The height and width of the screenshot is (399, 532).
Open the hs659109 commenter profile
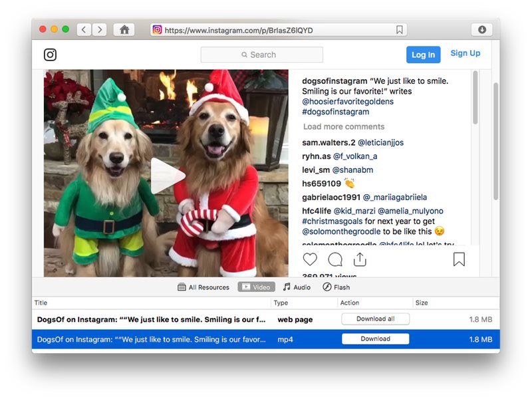pos(321,184)
